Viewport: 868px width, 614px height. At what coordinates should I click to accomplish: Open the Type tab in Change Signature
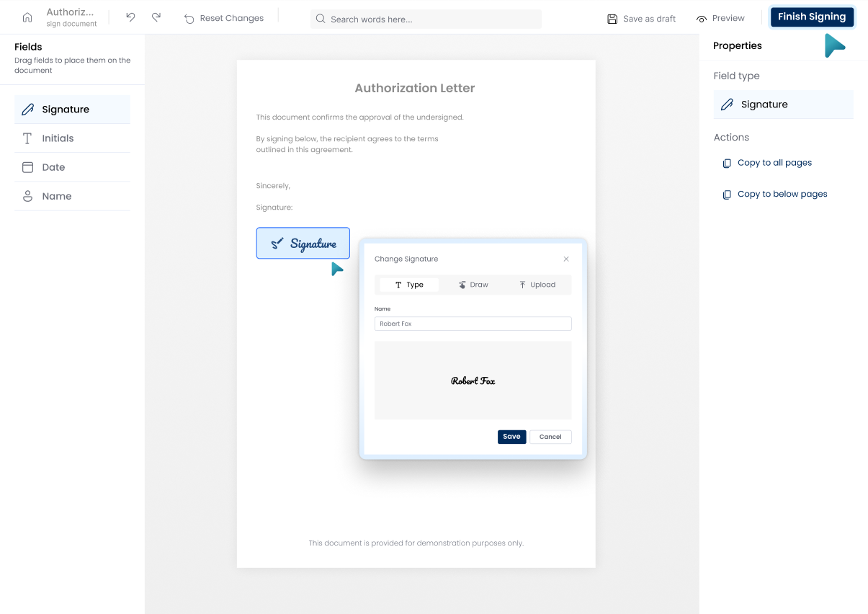point(408,285)
